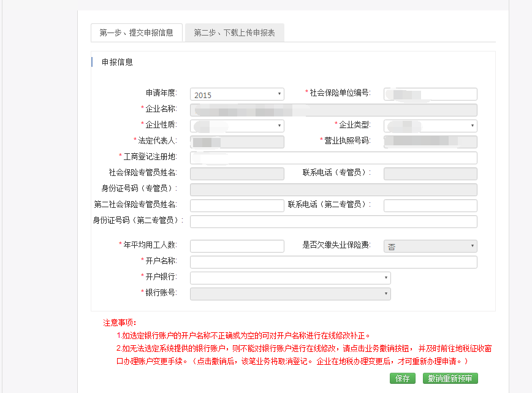Click the 身份证号码（第二专管员）field

coord(333,221)
